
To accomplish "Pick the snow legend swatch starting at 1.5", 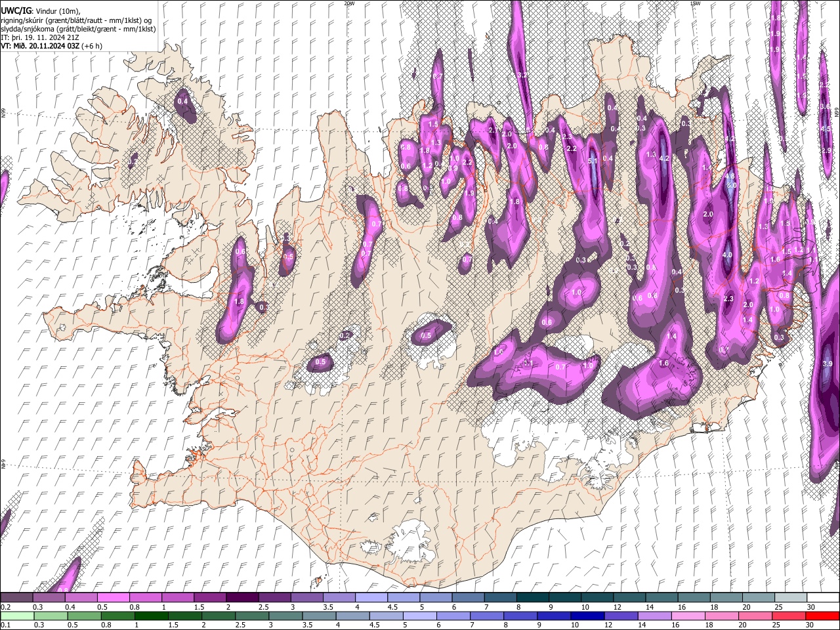I will pos(210,597).
